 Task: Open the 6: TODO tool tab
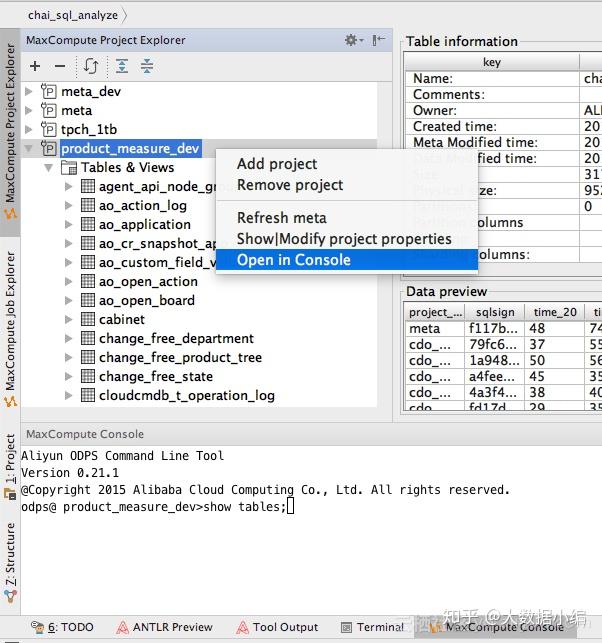[x=62, y=627]
